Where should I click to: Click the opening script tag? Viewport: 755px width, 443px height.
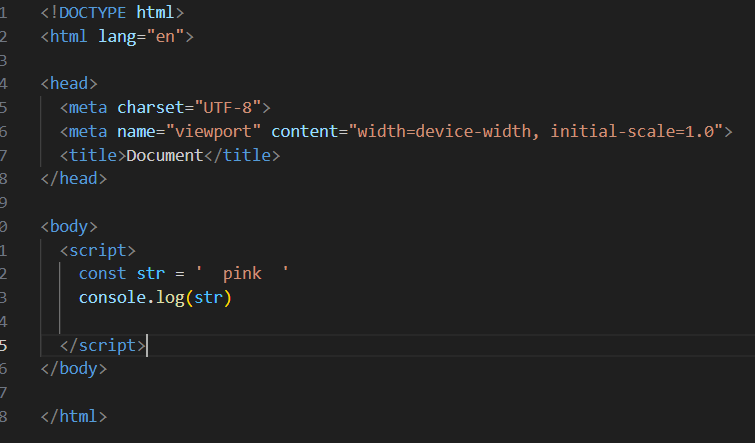coord(98,250)
